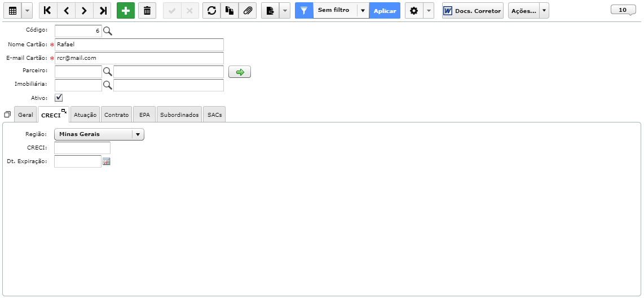Image resolution: width=644 pixels, height=298 pixels.
Task: Click the Parceiro description field
Action: click(x=169, y=72)
